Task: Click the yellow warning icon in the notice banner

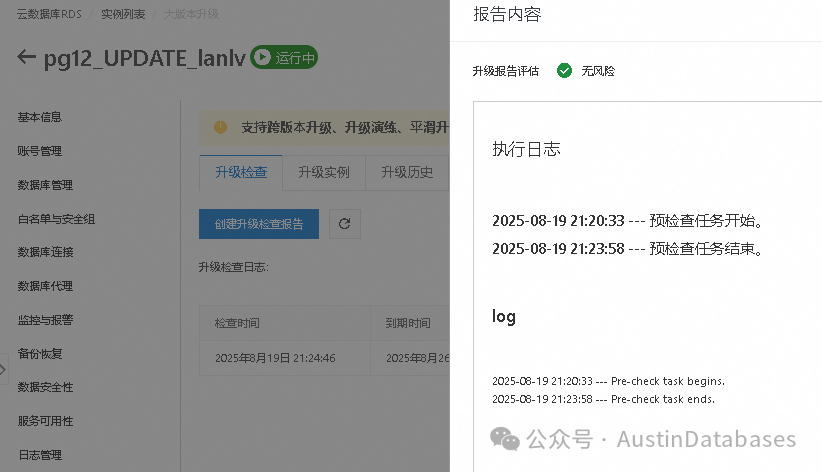Action: pos(220,127)
